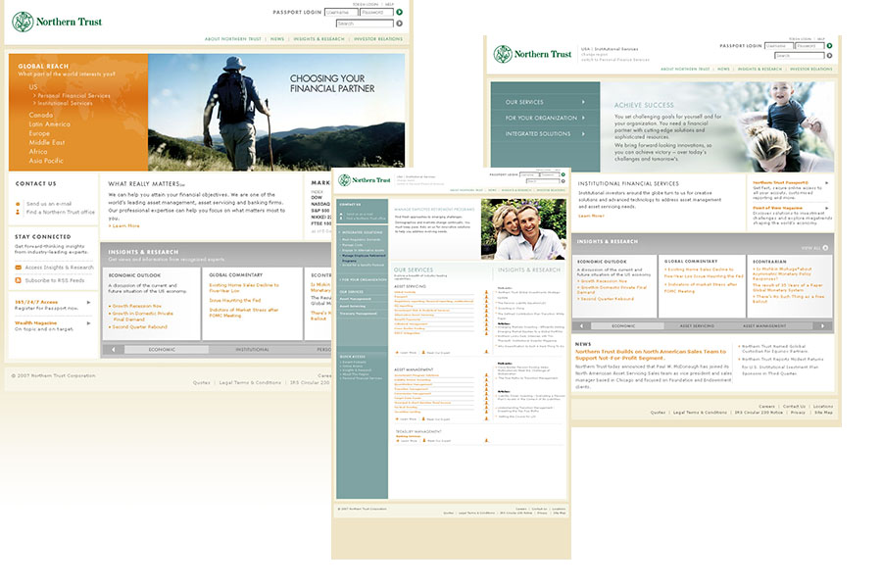Screen dimensions: 882x588
Task: Click View All circle icon on right page
Action: [825, 248]
